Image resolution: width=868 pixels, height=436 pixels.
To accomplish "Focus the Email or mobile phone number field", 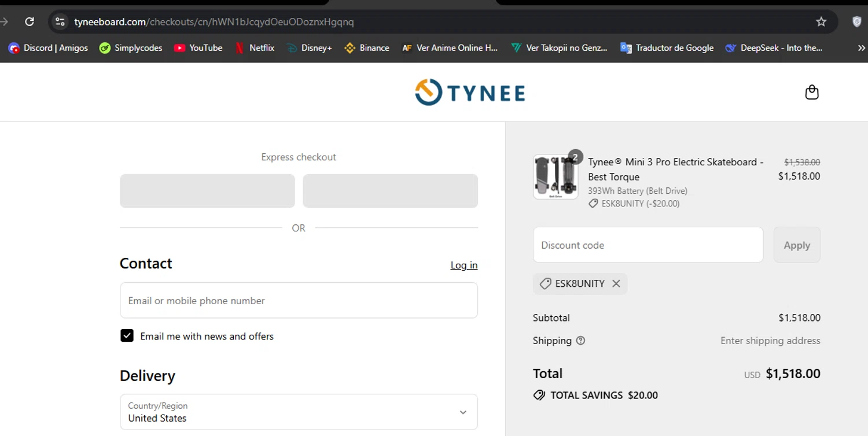I will point(299,300).
